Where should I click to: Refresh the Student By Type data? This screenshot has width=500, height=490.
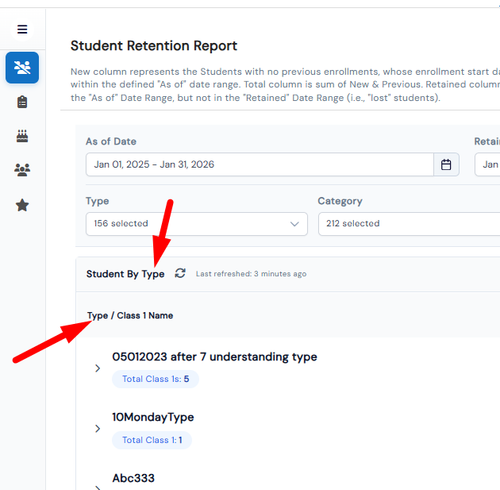(180, 273)
